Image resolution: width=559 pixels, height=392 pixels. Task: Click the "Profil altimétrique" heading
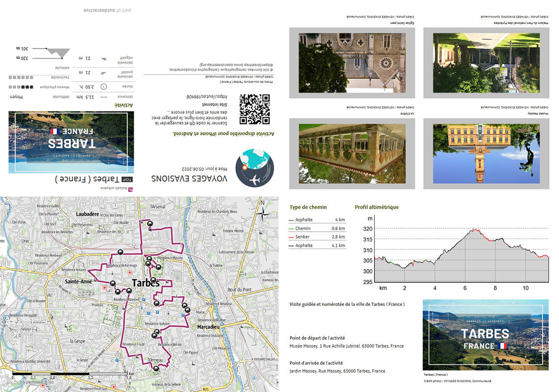point(377,207)
